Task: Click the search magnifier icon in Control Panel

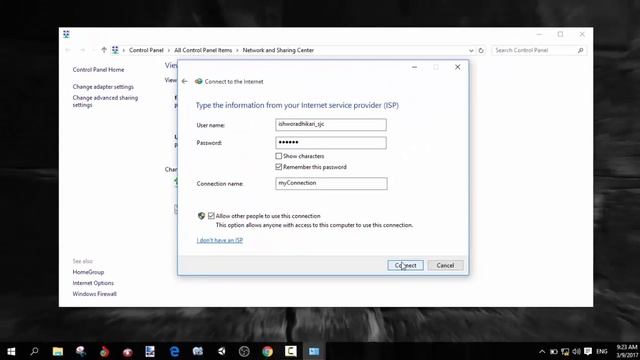Action: tap(580, 50)
